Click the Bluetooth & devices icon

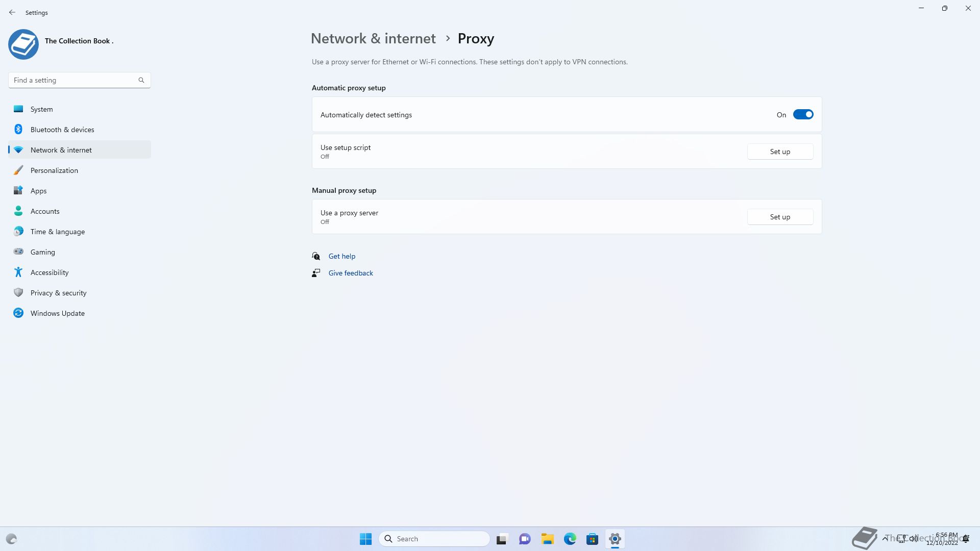click(18, 129)
